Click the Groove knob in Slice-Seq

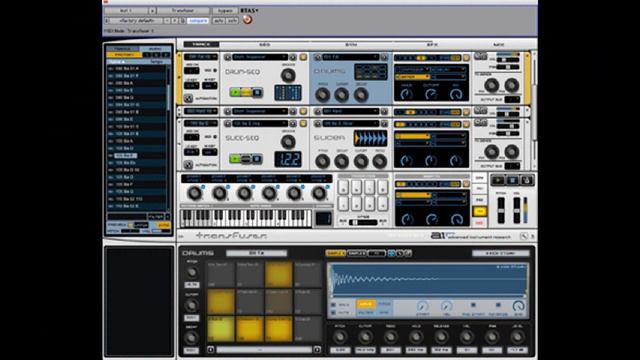tap(288, 142)
